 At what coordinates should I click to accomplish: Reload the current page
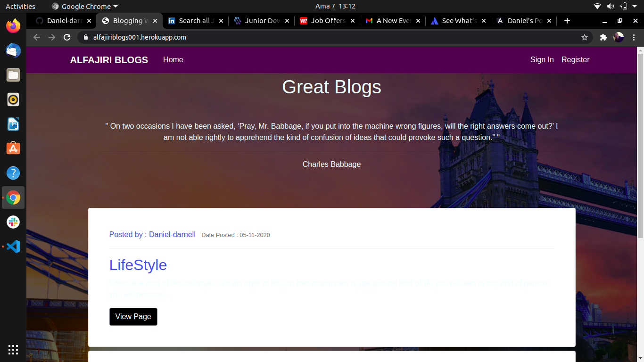click(x=67, y=37)
